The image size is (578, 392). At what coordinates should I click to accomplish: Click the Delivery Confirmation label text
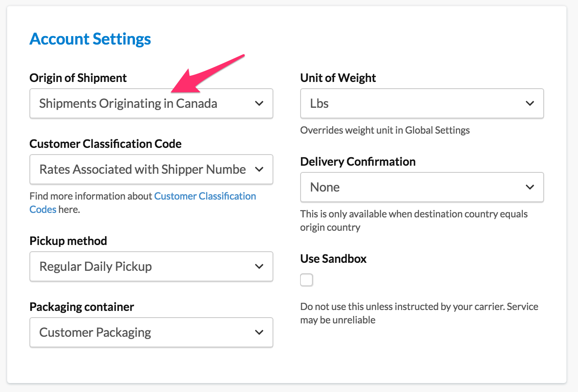tap(358, 162)
